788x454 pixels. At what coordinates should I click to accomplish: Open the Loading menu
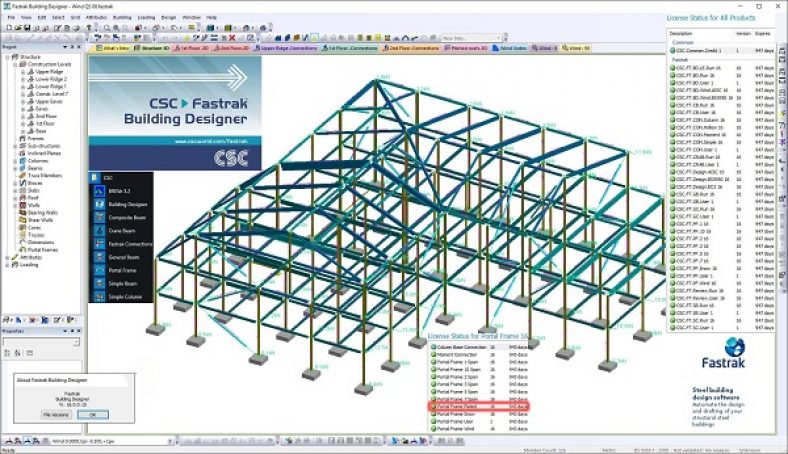(146, 18)
